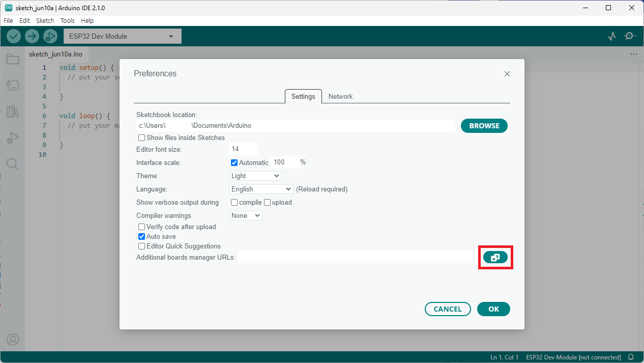
Task: Enable Editor Quick Suggestions
Action: click(142, 246)
